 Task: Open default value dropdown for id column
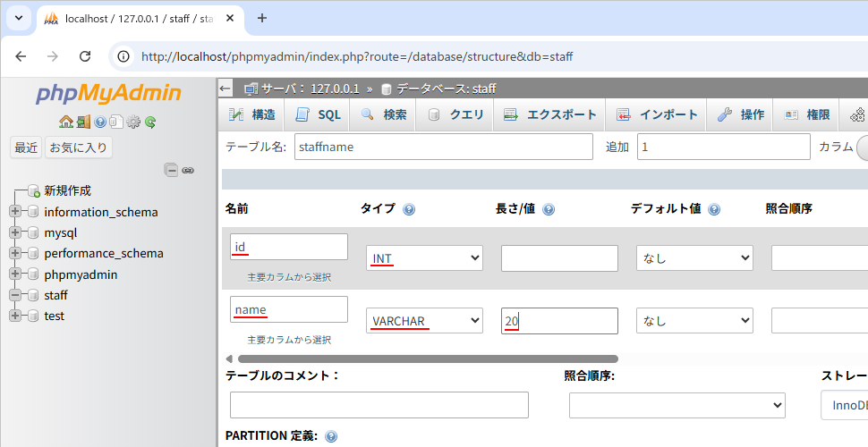[694, 258]
